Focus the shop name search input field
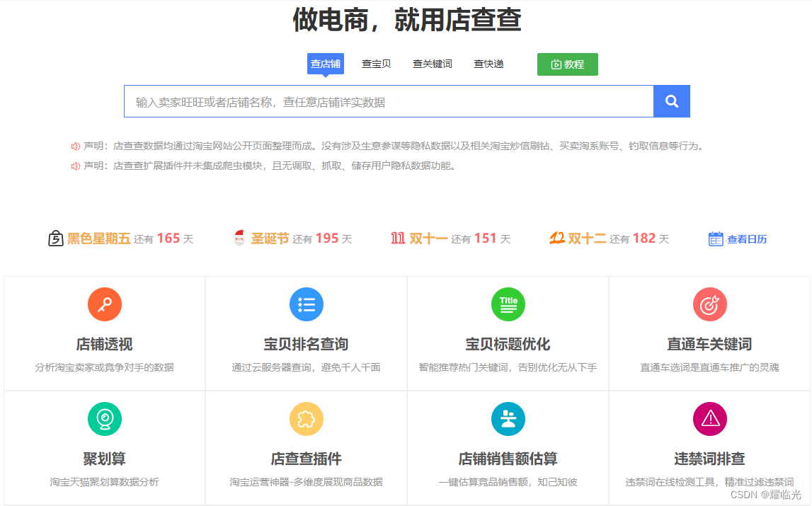This screenshot has width=812, height=506. (x=389, y=101)
